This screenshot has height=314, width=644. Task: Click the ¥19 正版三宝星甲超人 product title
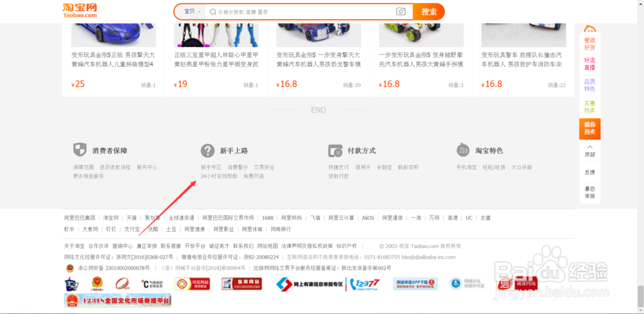point(216,59)
